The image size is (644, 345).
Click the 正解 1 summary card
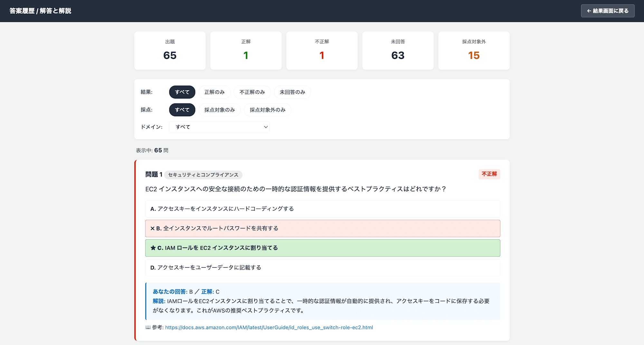[246, 51]
